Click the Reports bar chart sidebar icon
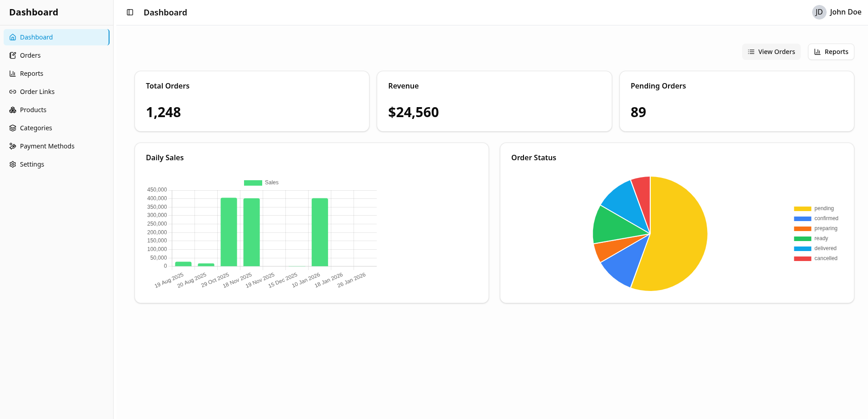Viewport: 868px width, 419px height. click(13, 74)
